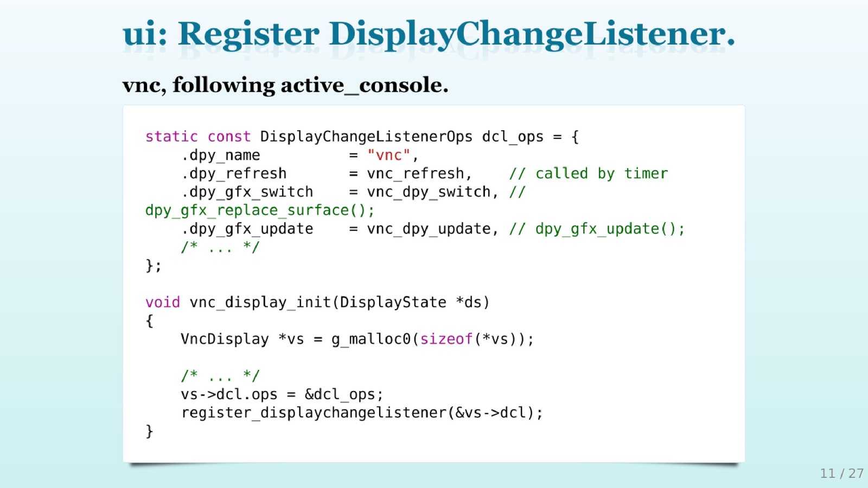Click the "// dpy_gfx_update();" comment
The height and width of the screenshot is (488, 868).
pos(597,229)
